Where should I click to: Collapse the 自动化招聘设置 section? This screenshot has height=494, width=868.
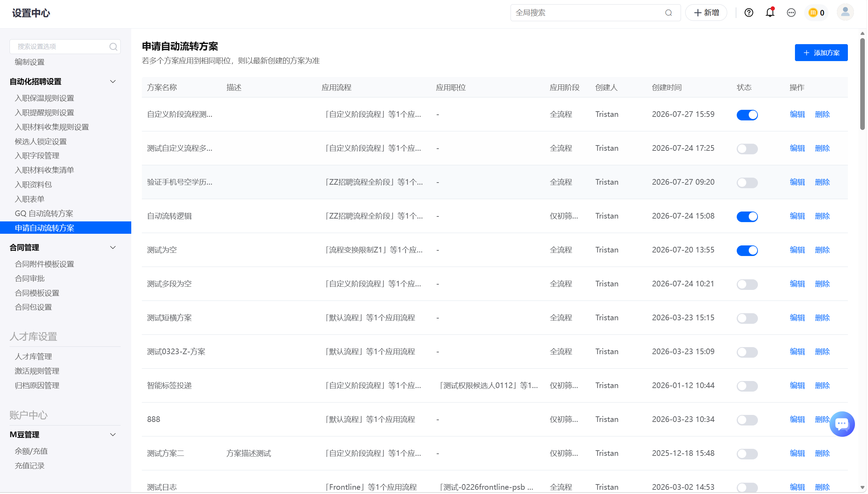(x=113, y=82)
